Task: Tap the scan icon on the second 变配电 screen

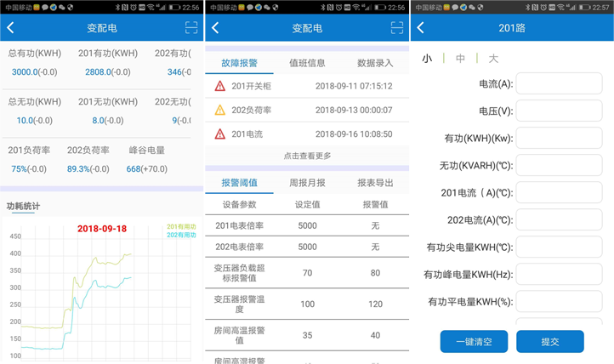Action: [x=396, y=28]
